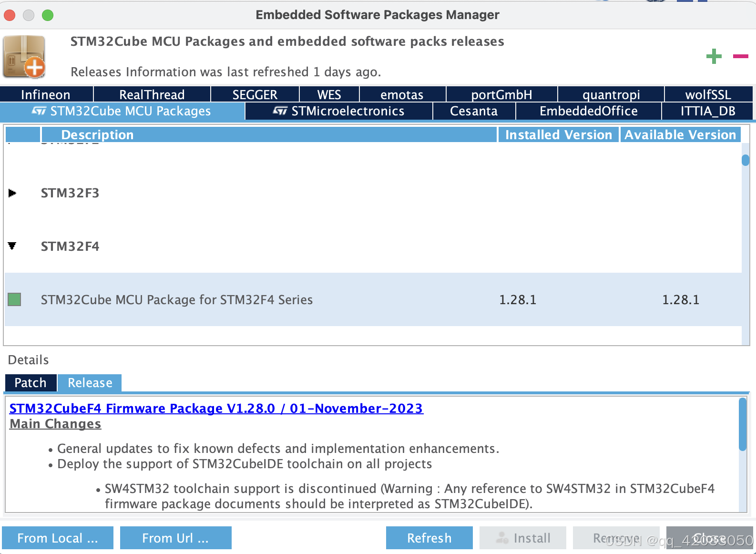Screen dimensions: 756x554
Task: Open the Infineon tab
Action: tap(46, 94)
